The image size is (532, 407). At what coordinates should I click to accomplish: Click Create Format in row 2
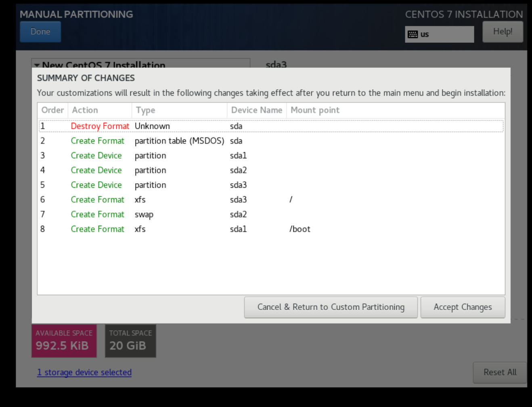click(x=97, y=141)
